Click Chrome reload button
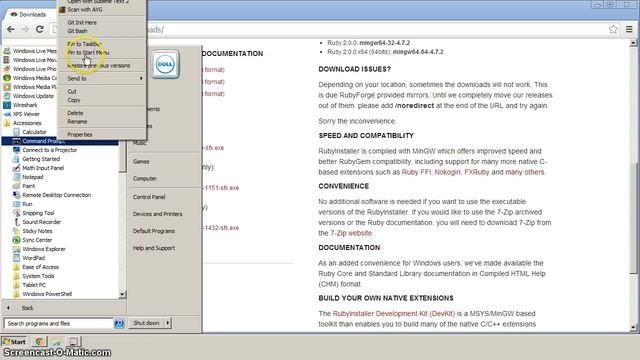640x360 pixels. point(40,29)
